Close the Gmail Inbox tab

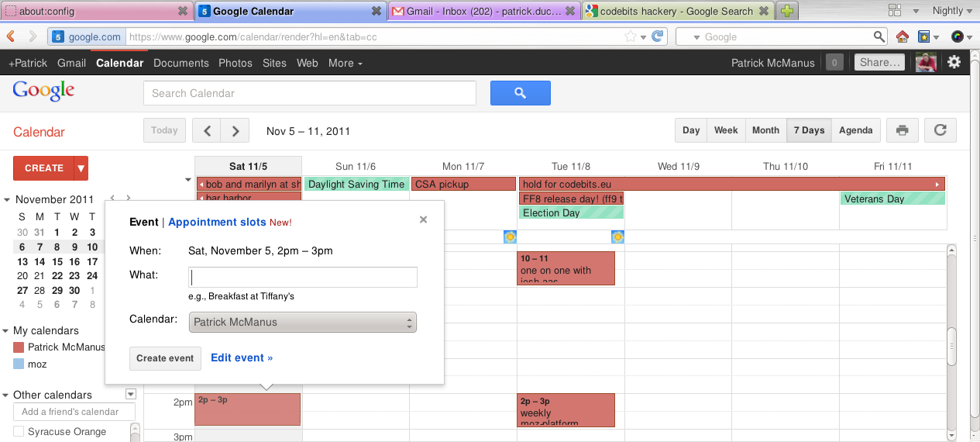(570, 11)
